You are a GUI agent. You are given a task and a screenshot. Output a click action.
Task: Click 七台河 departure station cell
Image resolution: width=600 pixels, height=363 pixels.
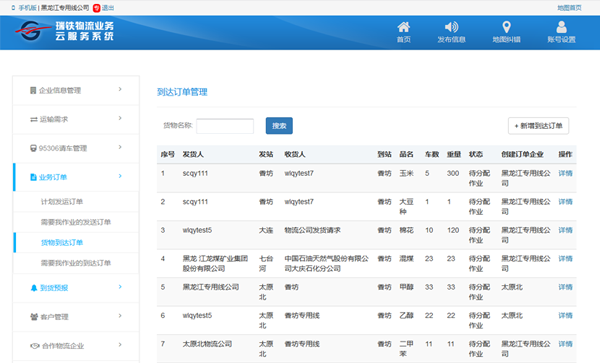[x=266, y=264]
